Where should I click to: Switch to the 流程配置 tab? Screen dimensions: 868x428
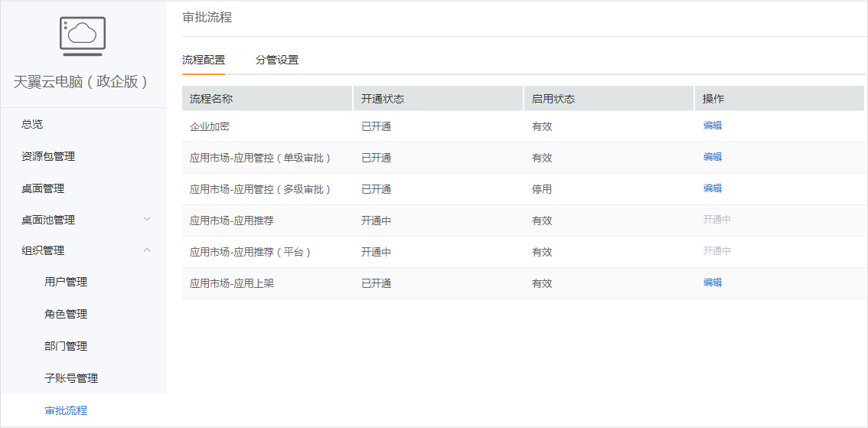(x=204, y=60)
